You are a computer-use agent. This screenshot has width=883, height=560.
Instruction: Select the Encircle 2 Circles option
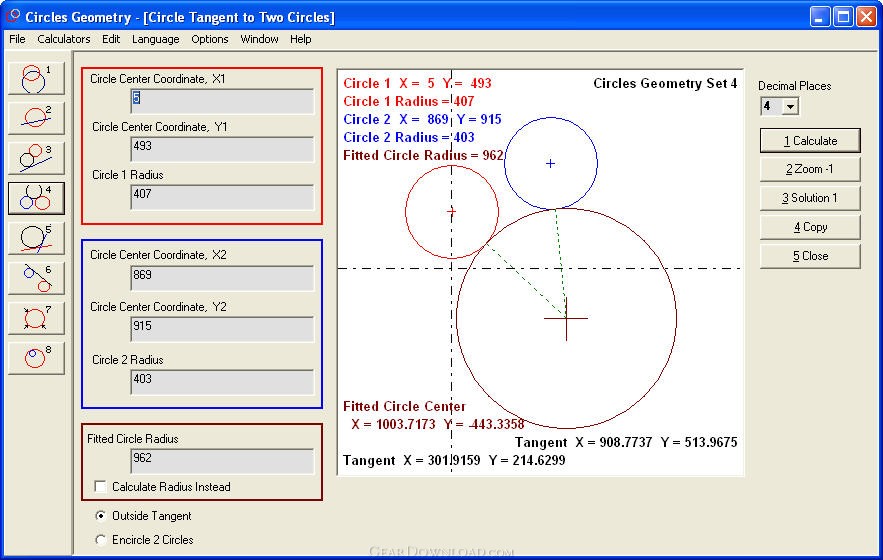click(100, 540)
